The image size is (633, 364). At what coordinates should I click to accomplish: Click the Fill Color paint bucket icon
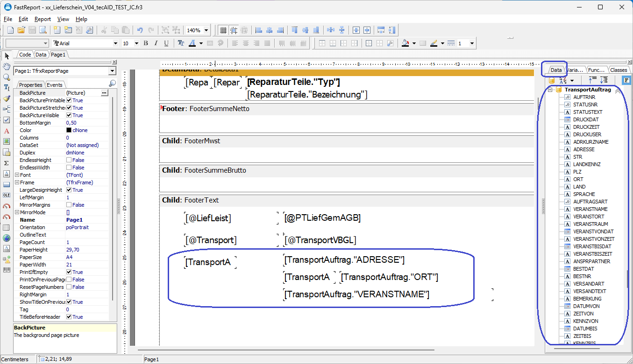click(x=405, y=43)
